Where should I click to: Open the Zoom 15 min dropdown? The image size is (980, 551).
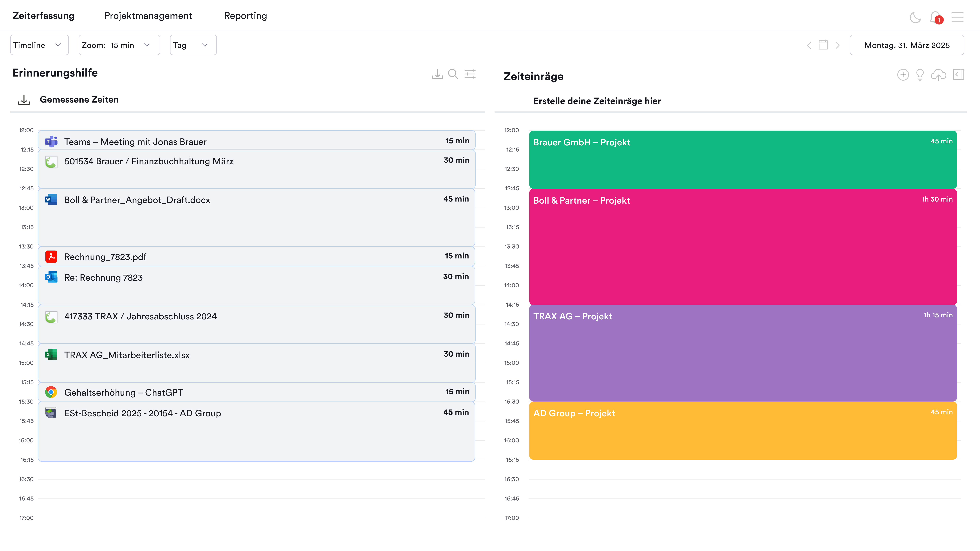(x=119, y=45)
